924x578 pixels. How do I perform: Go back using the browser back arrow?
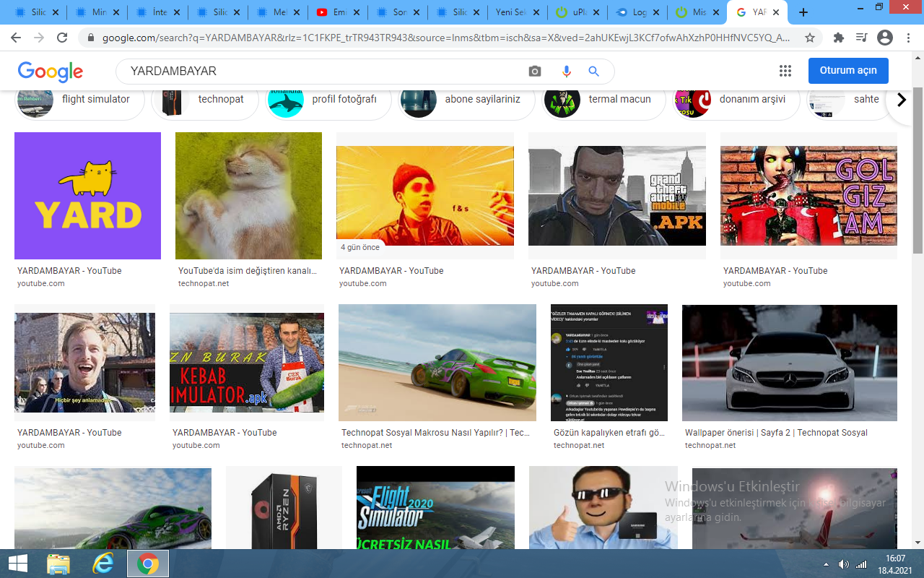[x=16, y=38]
